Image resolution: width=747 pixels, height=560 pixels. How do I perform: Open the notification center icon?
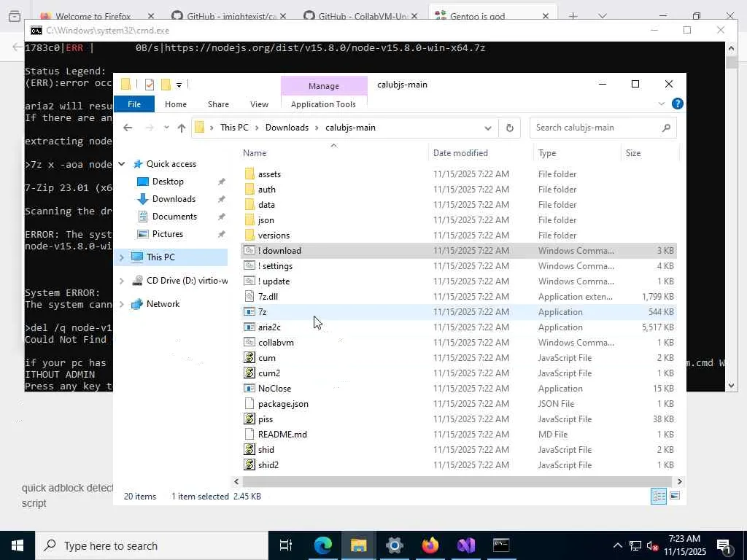pos(724,546)
